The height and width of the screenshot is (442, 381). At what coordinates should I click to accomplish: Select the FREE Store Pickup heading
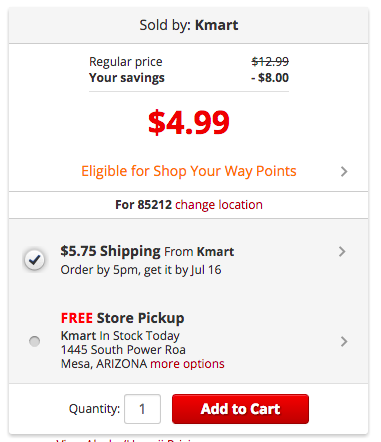(122, 318)
